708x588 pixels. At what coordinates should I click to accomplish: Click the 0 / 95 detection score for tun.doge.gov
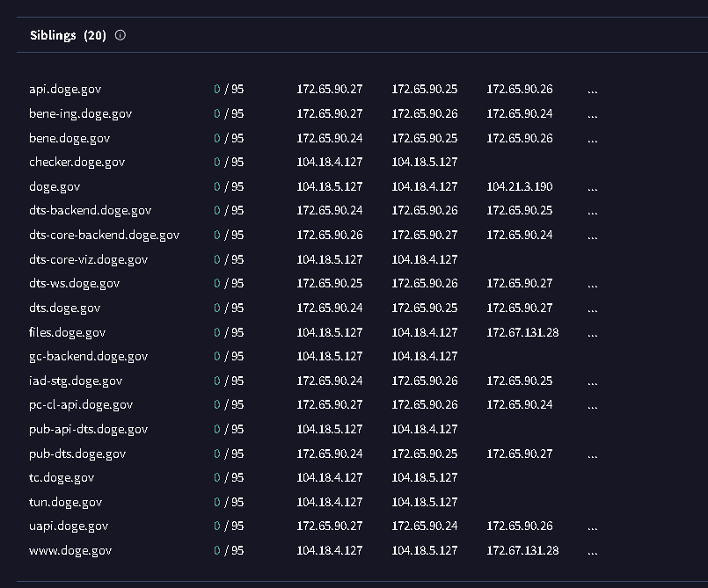tap(229, 502)
